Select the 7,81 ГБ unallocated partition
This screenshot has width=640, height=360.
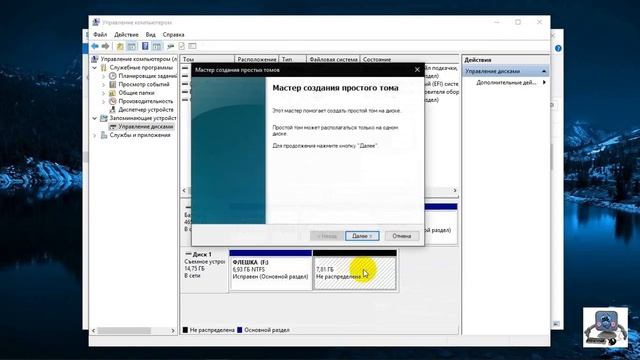click(355, 270)
